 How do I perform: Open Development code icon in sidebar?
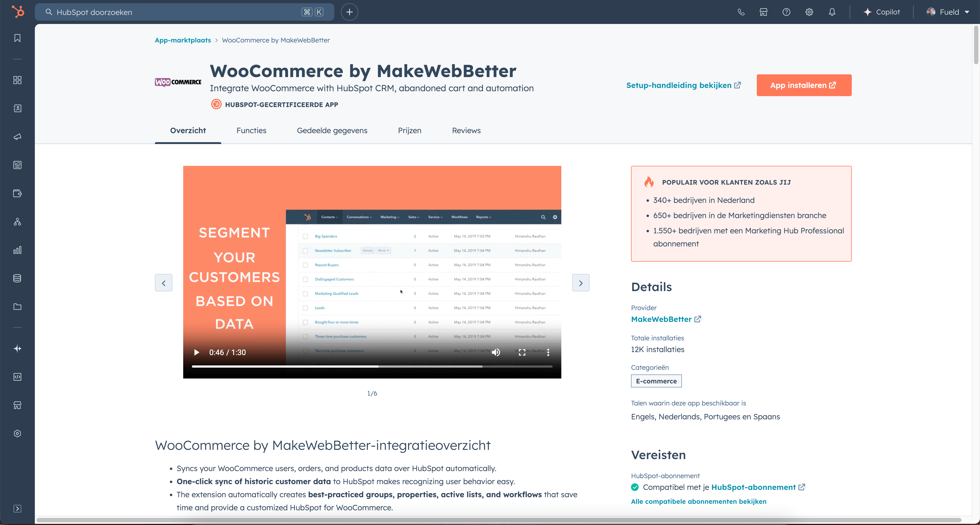coord(17,377)
